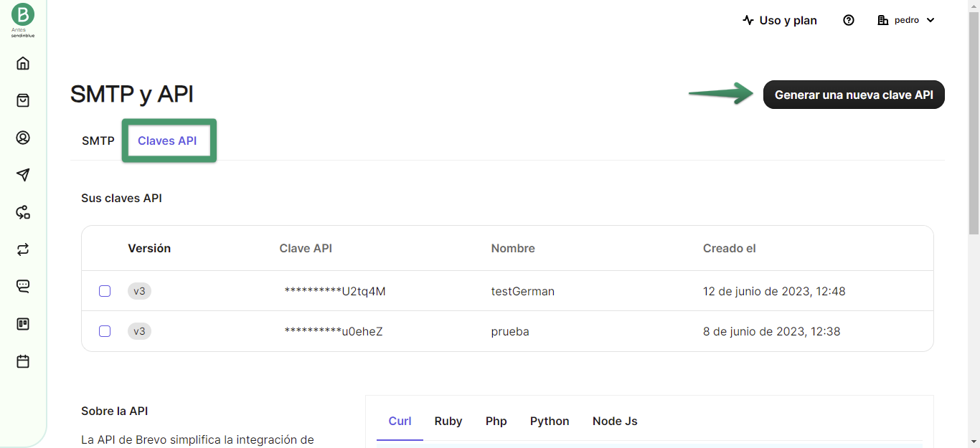Open the Conversations chat icon
The height and width of the screenshot is (448, 980).
point(23,287)
